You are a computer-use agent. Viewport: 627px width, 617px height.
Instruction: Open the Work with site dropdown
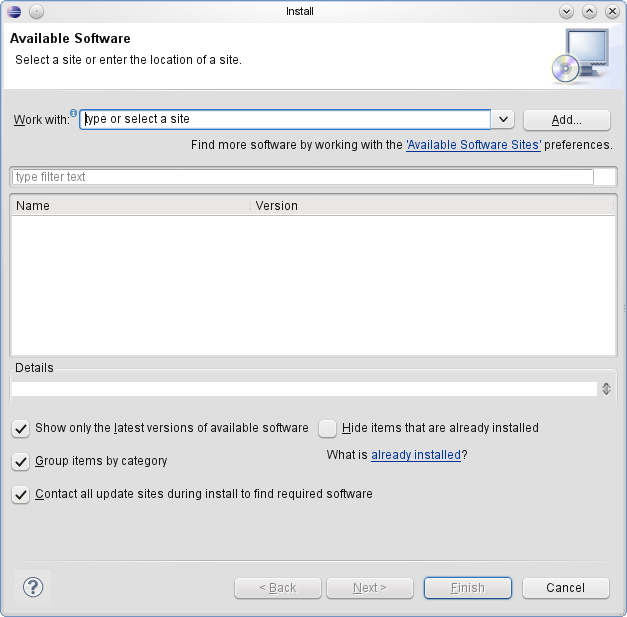tap(503, 119)
